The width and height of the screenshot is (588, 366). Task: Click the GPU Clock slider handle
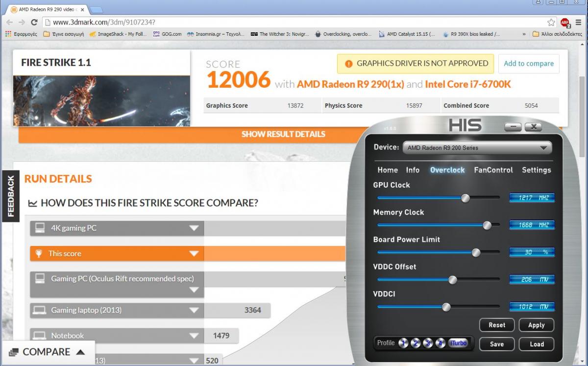point(465,198)
